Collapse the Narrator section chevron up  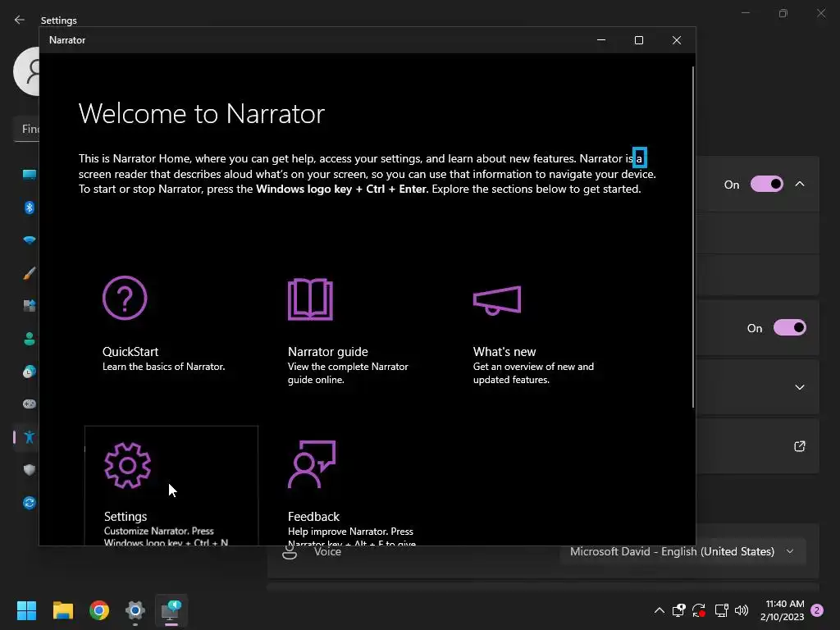(x=799, y=185)
